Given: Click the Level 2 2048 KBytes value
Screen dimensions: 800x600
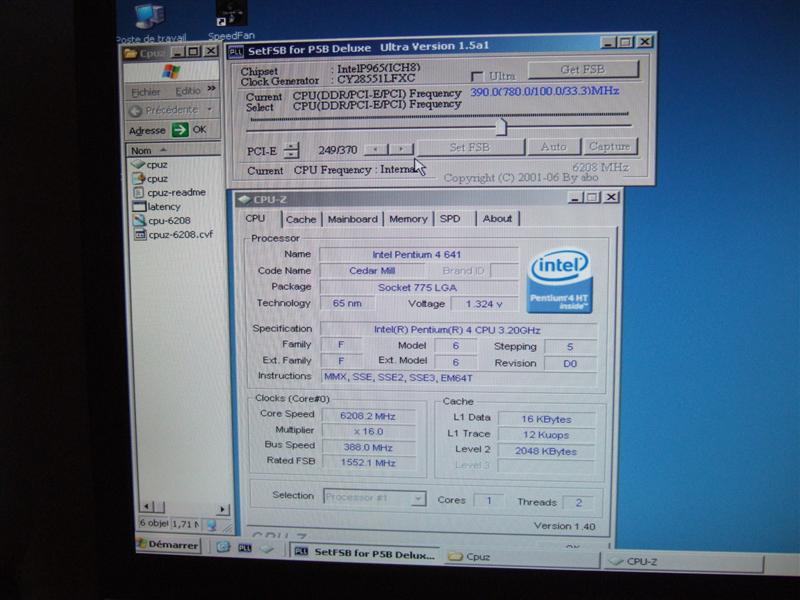Looking at the screenshot, I should [x=545, y=451].
